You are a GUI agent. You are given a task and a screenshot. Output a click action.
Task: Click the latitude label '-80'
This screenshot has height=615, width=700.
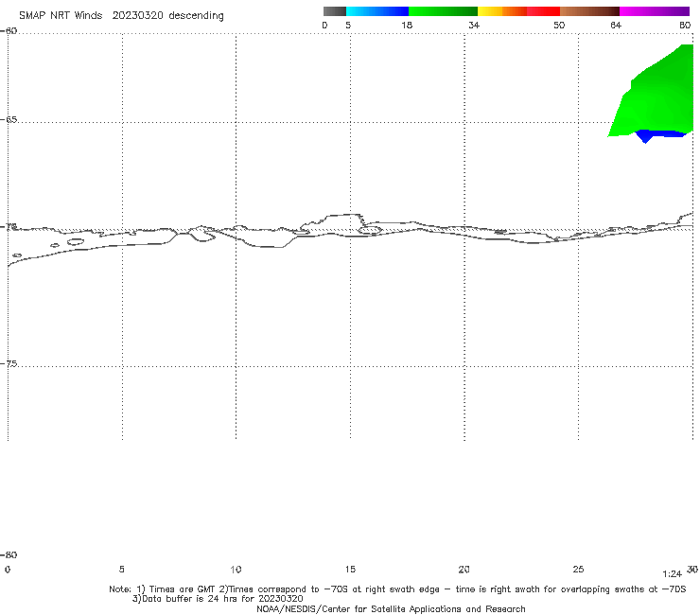click(x=9, y=555)
